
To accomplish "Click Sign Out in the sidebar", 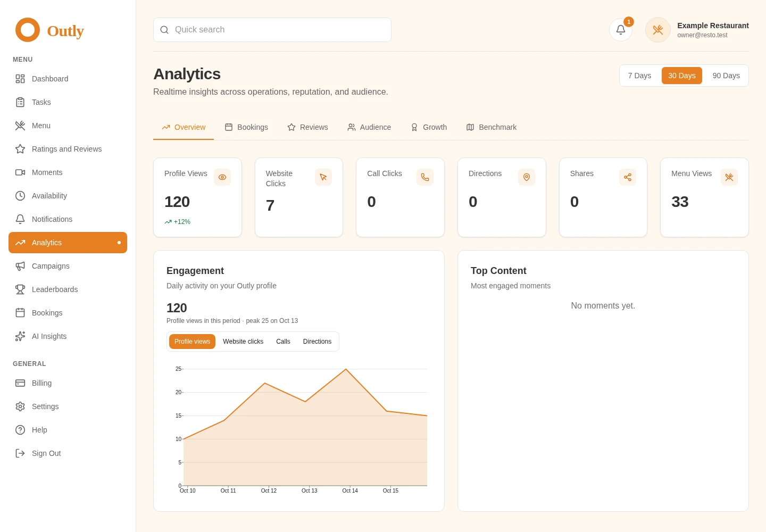I will [x=68, y=453].
